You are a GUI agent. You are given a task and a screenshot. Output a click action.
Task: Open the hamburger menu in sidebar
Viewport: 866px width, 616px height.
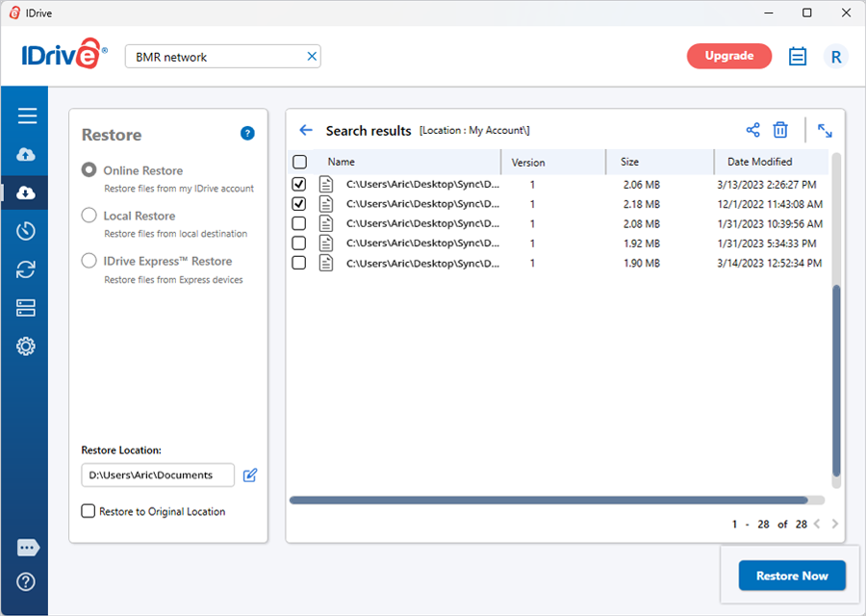pyautogui.click(x=27, y=115)
